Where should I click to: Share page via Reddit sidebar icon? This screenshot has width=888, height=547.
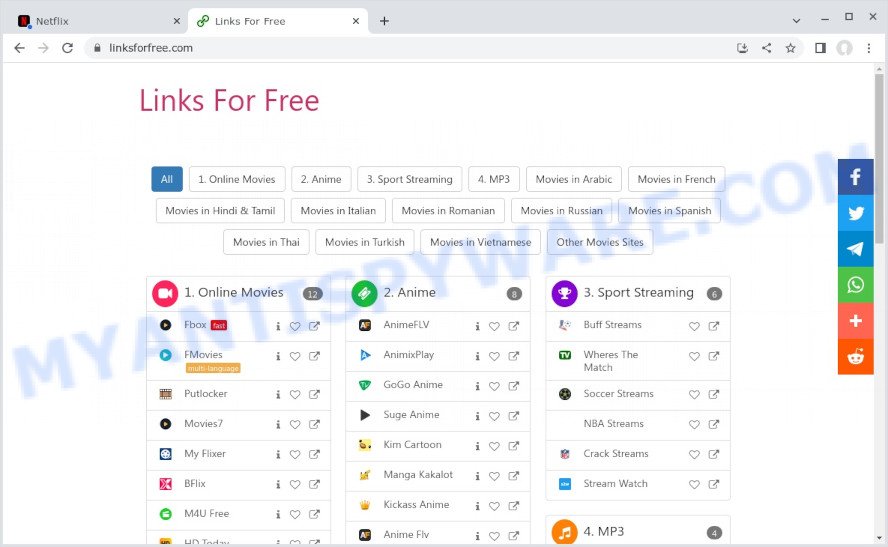click(x=855, y=357)
